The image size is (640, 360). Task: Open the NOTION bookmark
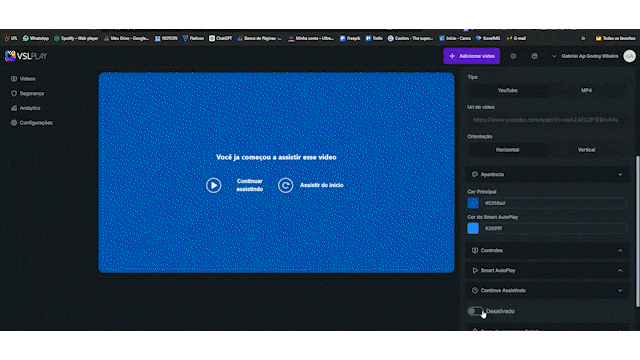coord(166,38)
